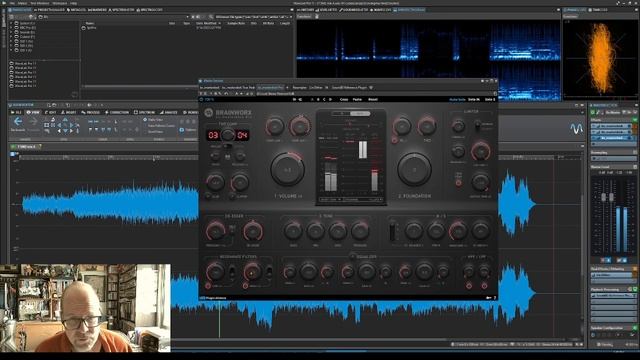Toggle the two-segment meter mode switch atop the display
The height and width of the screenshot is (360, 640).
tap(351, 113)
